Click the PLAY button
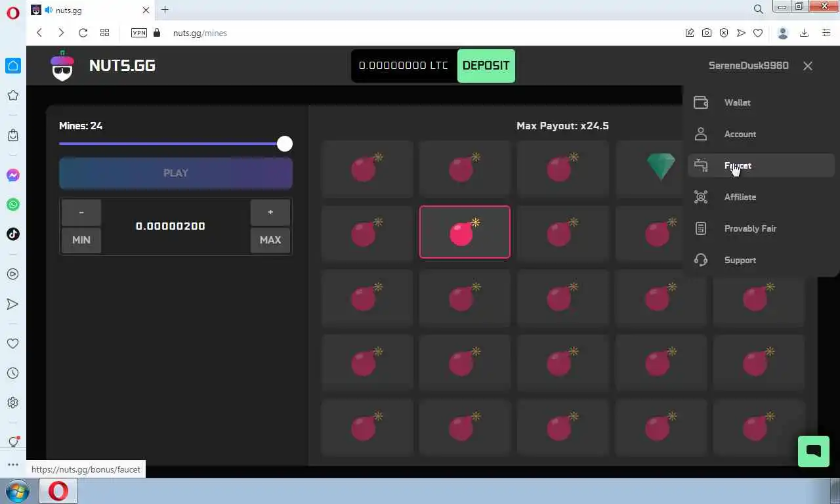This screenshot has height=504, width=840. click(x=176, y=173)
